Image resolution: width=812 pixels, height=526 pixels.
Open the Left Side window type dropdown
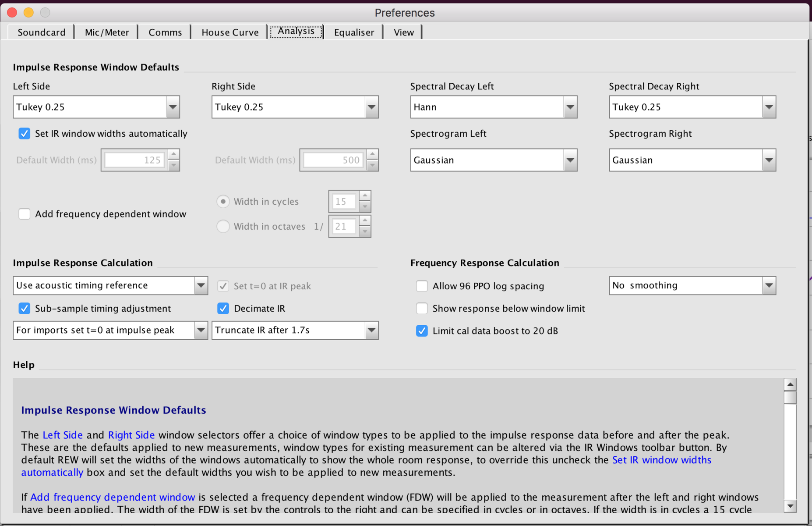173,107
